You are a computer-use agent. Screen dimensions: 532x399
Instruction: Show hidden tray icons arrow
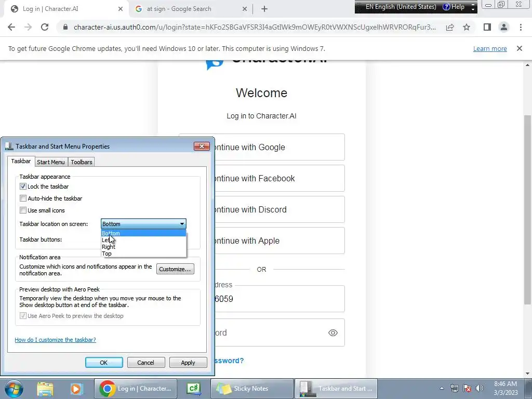pyautogui.click(x=442, y=389)
